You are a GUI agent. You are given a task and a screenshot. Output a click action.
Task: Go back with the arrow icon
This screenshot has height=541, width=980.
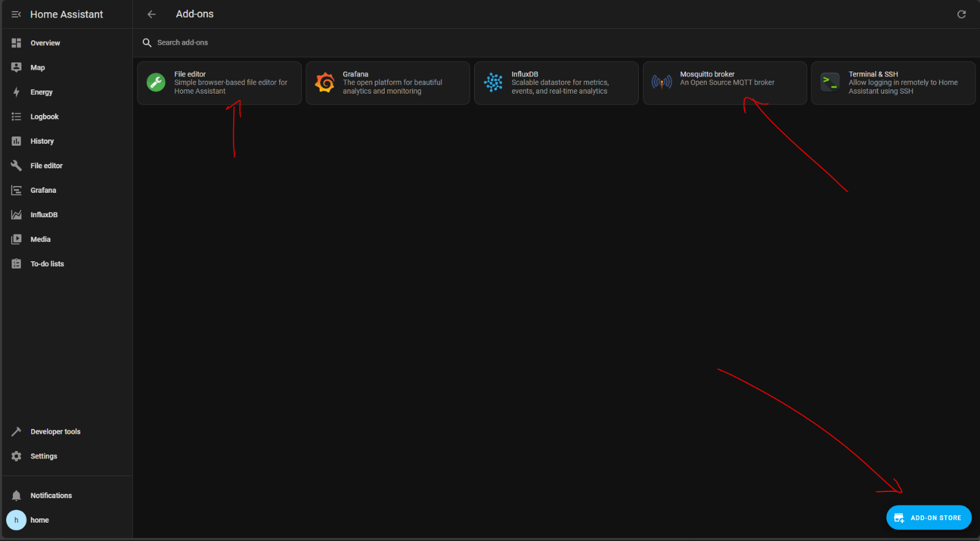pyautogui.click(x=151, y=14)
